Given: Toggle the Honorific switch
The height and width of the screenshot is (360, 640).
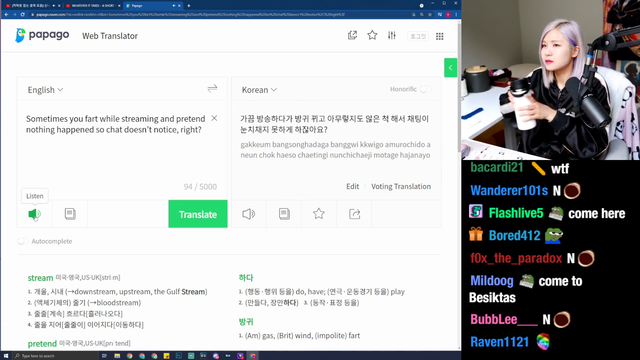Looking at the screenshot, I should pyautogui.click(x=425, y=89).
